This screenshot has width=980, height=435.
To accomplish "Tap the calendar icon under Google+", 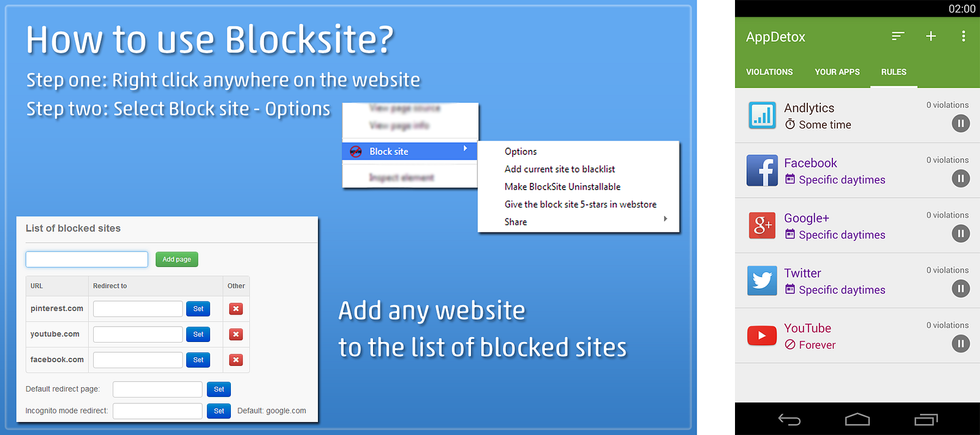I will point(790,234).
